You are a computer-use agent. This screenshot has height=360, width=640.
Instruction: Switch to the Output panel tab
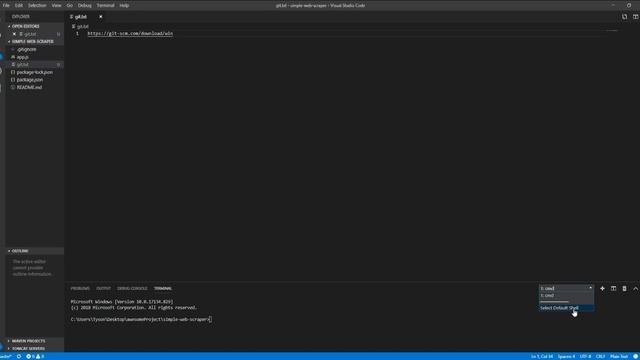pyautogui.click(x=103, y=289)
